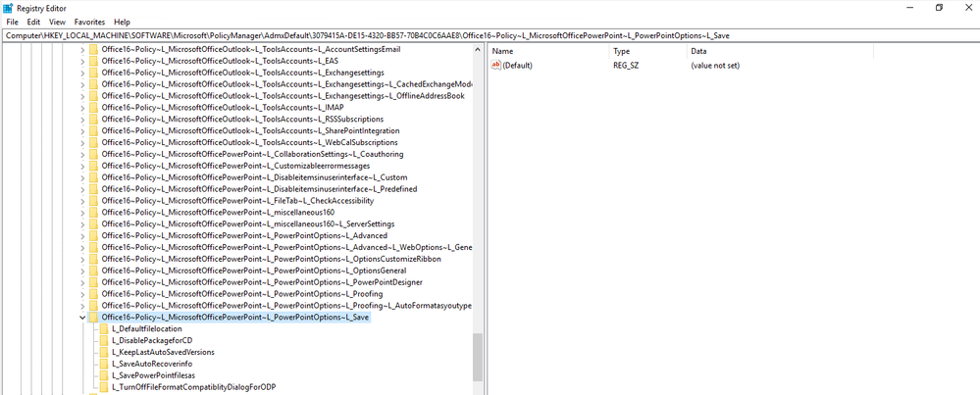Expand the L_CollaborationSettings~L_Coauthoring key

pos(82,154)
